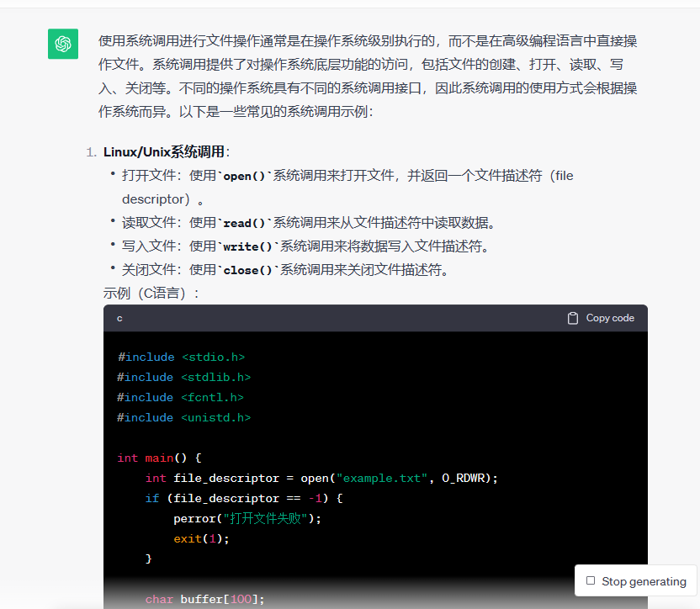
Task: Click the string "example.txt" in the code
Action: (x=382, y=478)
